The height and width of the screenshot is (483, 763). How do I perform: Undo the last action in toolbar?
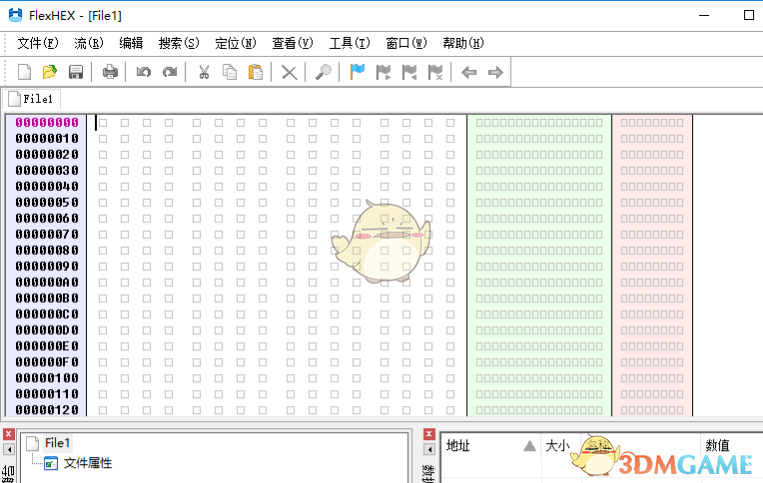(x=144, y=72)
